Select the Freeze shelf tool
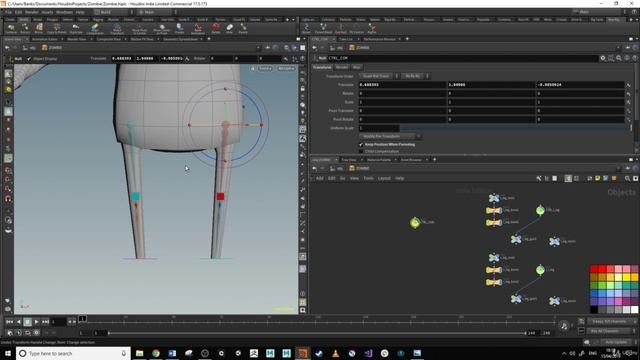Screen dimensions: 640x360 (180, 29)
